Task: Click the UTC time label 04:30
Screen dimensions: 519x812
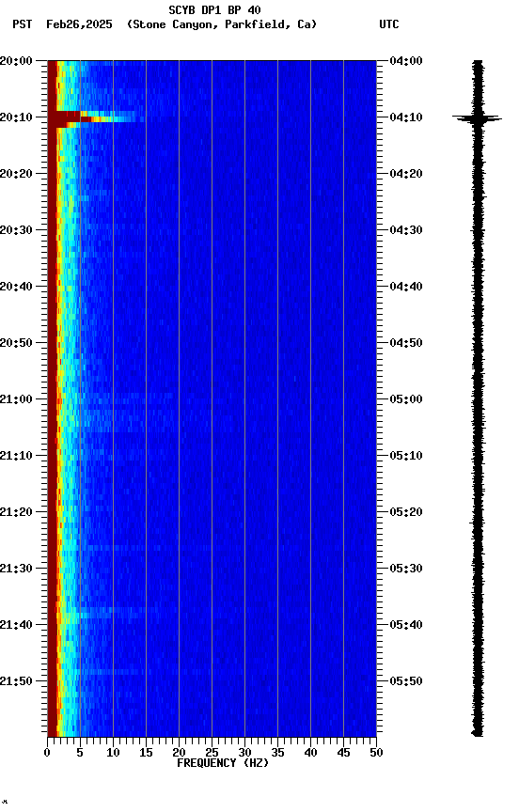Action: point(406,230)
